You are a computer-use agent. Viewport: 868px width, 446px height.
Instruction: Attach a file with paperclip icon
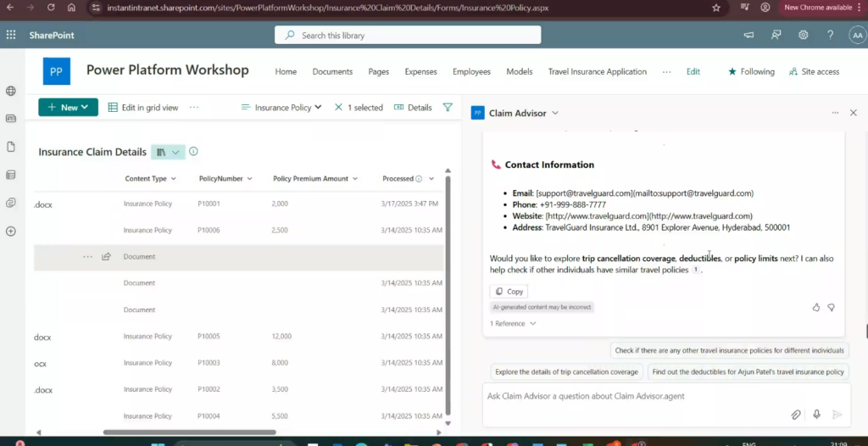pyautogui.click(x=795, y=415)
